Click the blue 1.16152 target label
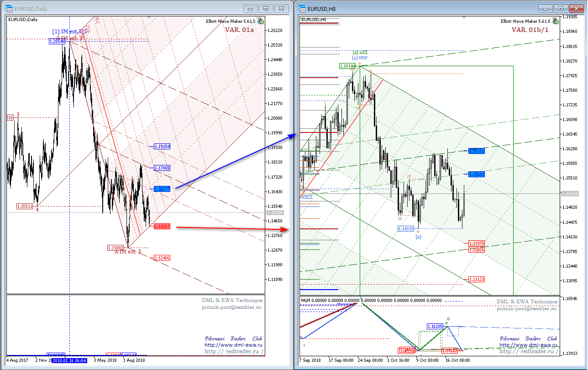Screen dimensions: 588x370 pyautogui.click(x=476, y=151)
